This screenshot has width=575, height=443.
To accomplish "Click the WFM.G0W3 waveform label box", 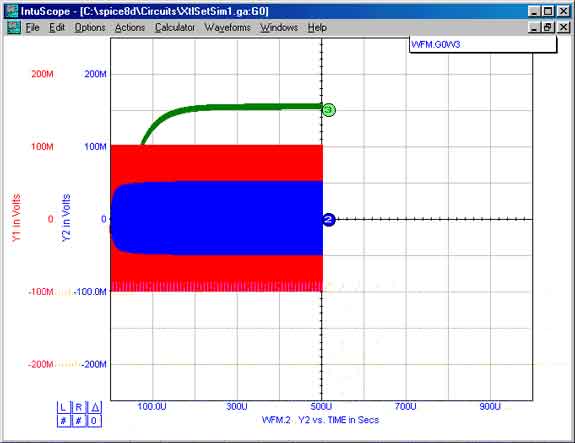I will pyautogui.click(x=483, y=45).
